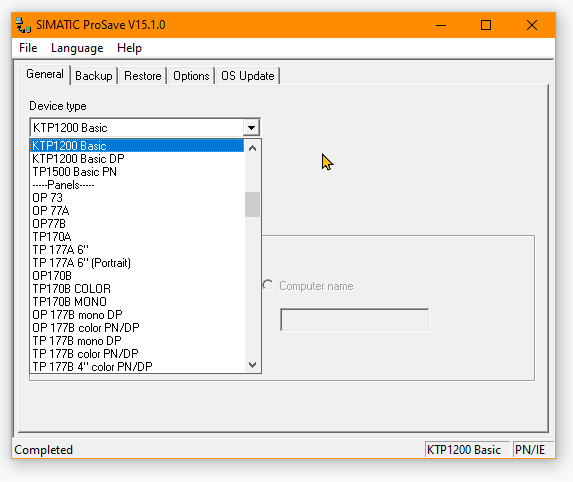Switch to the Backup tab

(x=94, y=76)
